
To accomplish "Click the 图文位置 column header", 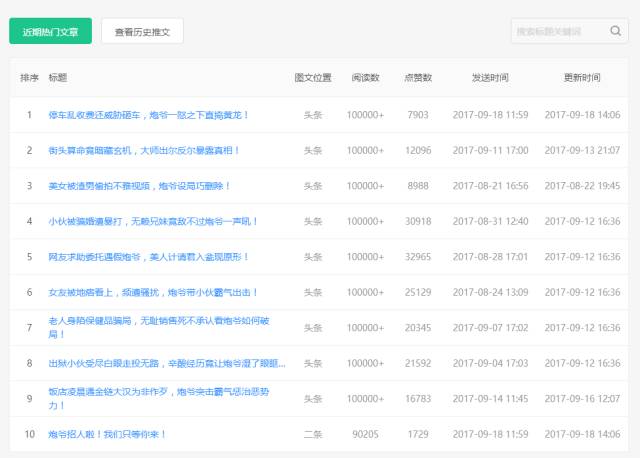I will 313,78.
